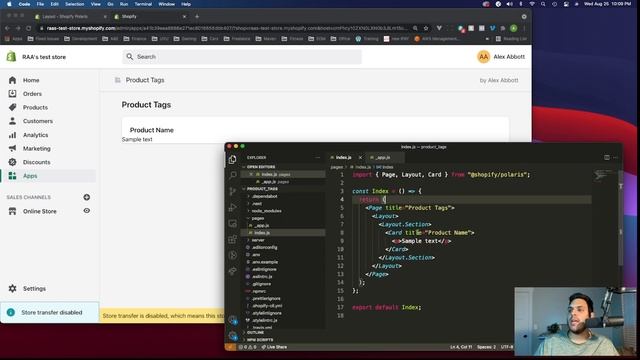Expand the .dependabot folder
Viewport: 640px width, 360px height.
pyautogui.click(x=264, y=196)
